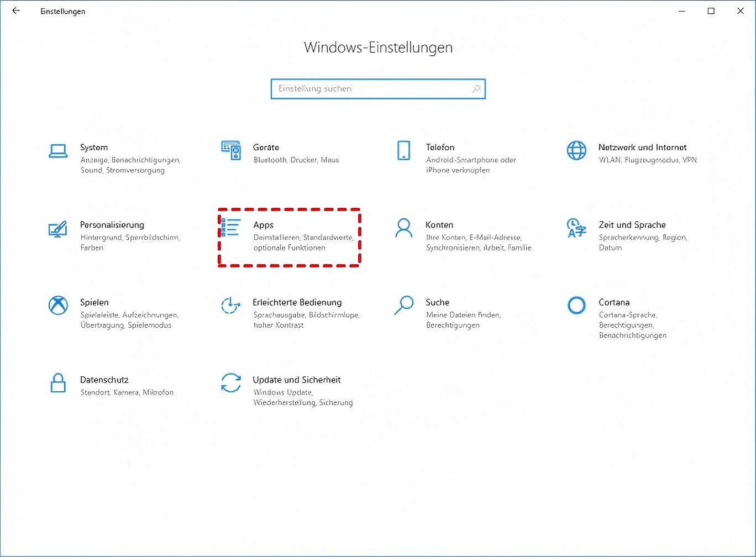Click the Update und Sicherheit arrows icon
756x557 pixels.
[x=230, y=382]
